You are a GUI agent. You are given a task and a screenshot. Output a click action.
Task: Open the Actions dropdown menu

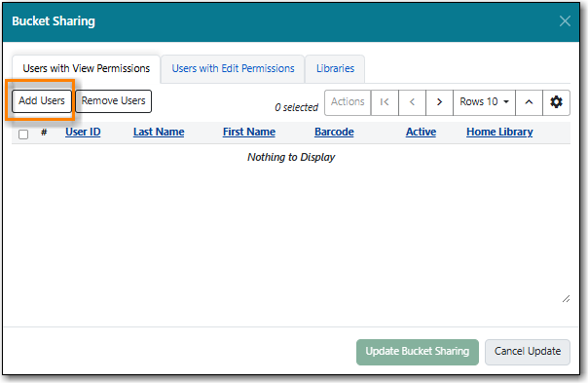348,102
